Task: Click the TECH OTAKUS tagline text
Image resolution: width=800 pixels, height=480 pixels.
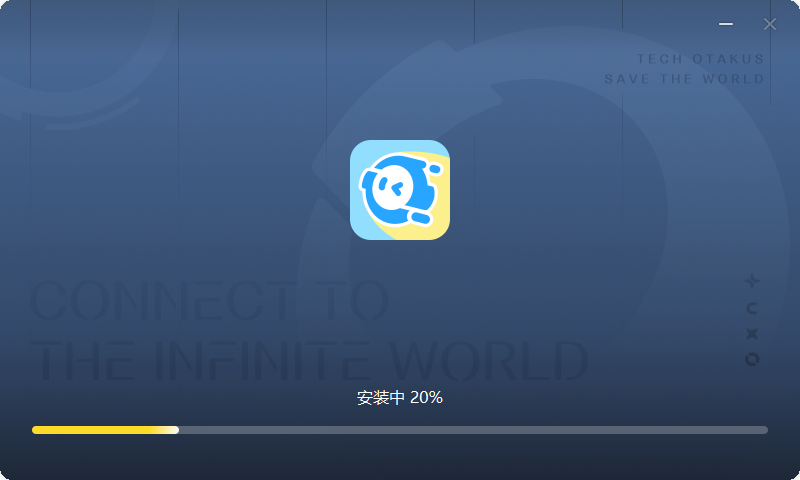Action: click(x=700, y=59)
